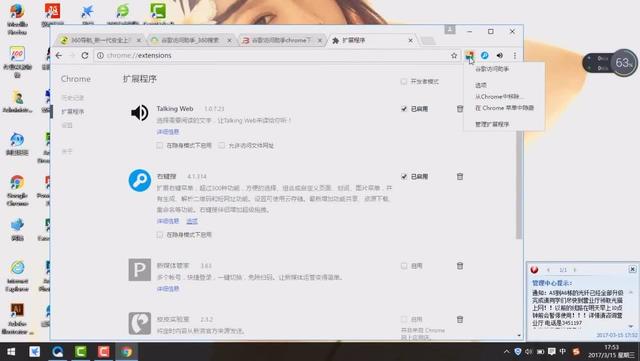
Task: Click the scroll-down arrow of extensions page
Action: (519, 336)
